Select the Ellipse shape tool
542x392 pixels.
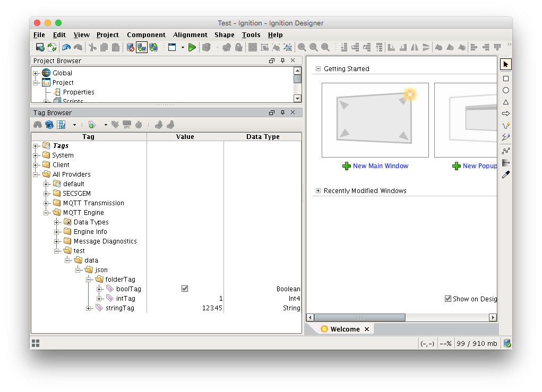506,91
